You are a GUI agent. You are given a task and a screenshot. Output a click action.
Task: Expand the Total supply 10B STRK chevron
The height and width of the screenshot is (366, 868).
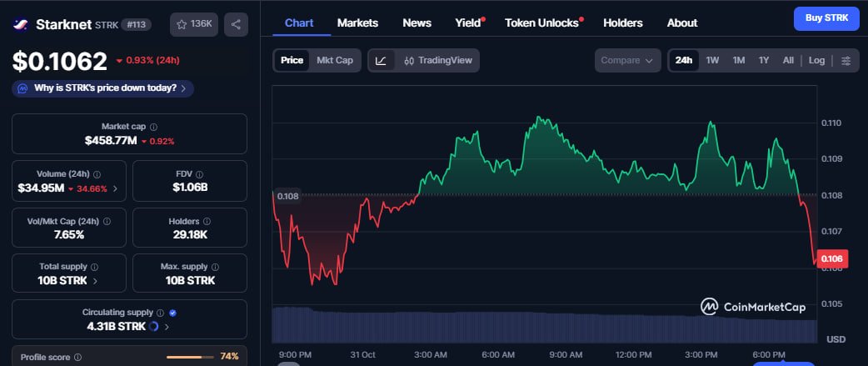point(94,281)
